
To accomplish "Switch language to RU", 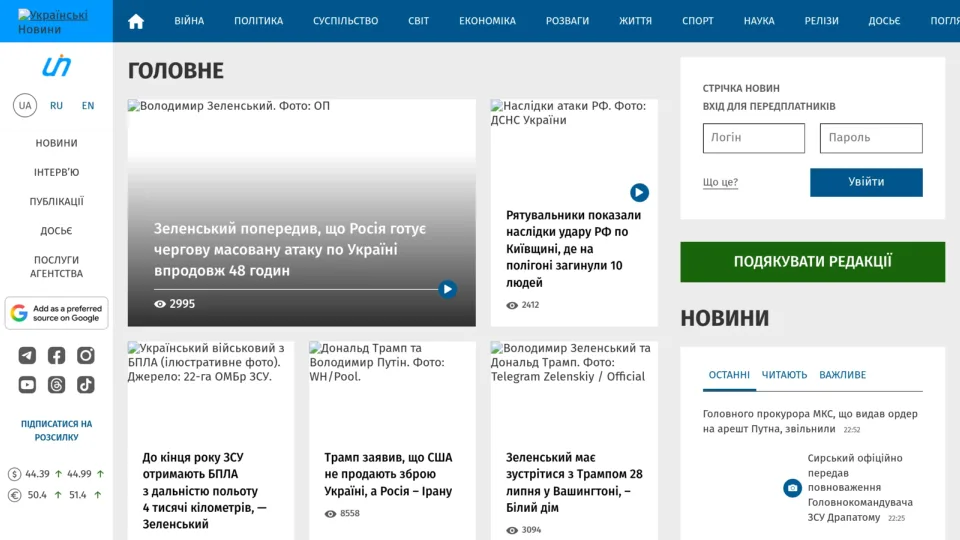I will 56,105.
